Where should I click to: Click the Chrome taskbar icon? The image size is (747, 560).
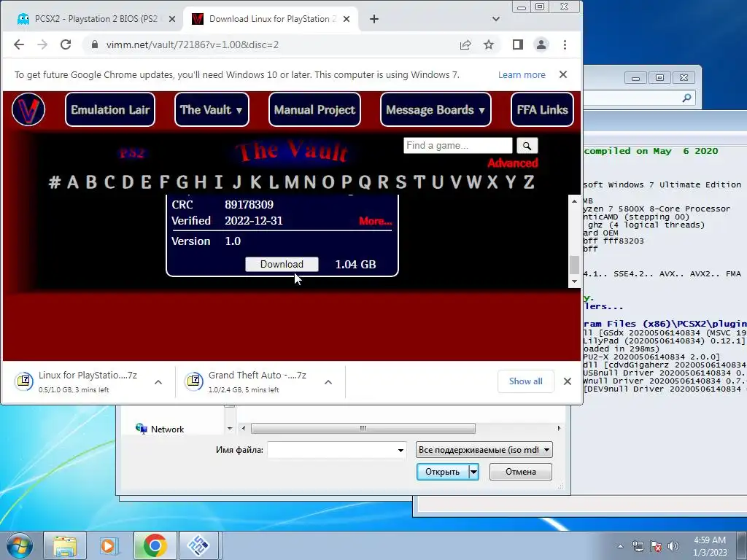155,545
